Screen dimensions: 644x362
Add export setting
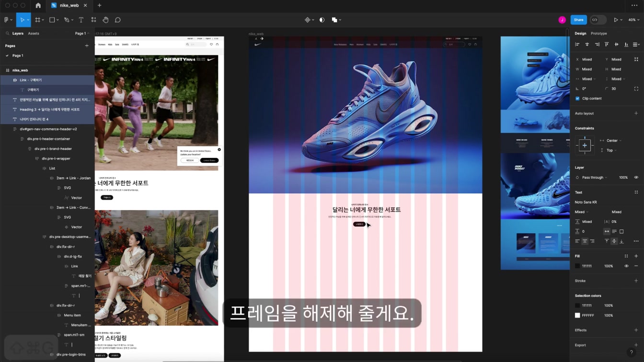[636, 345]
